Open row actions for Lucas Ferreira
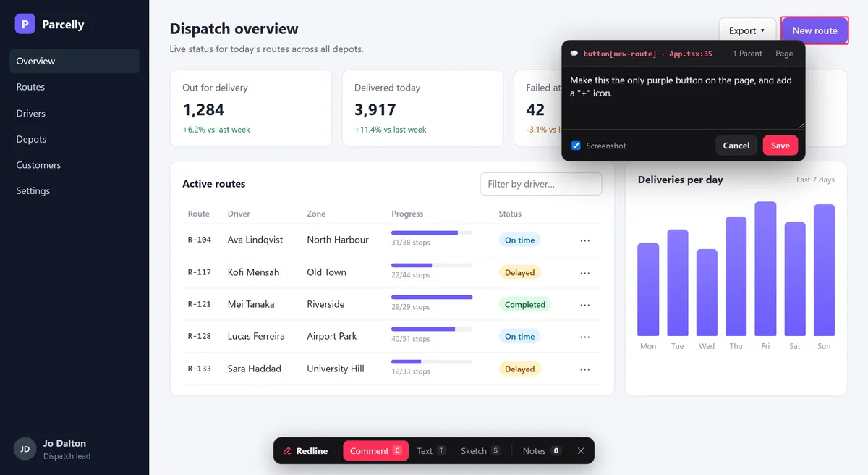This screenshot has height=475, width=868. point(585,337)
